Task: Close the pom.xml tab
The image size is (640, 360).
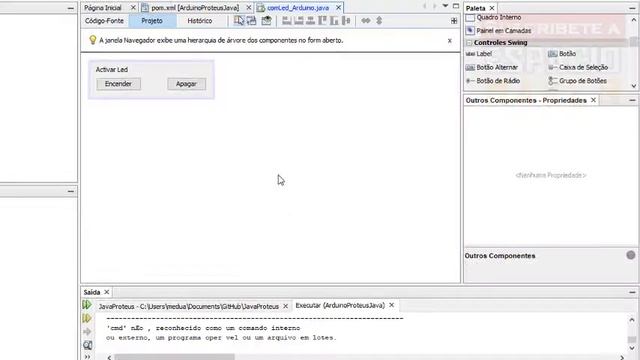Action: (x=249, y=8)
